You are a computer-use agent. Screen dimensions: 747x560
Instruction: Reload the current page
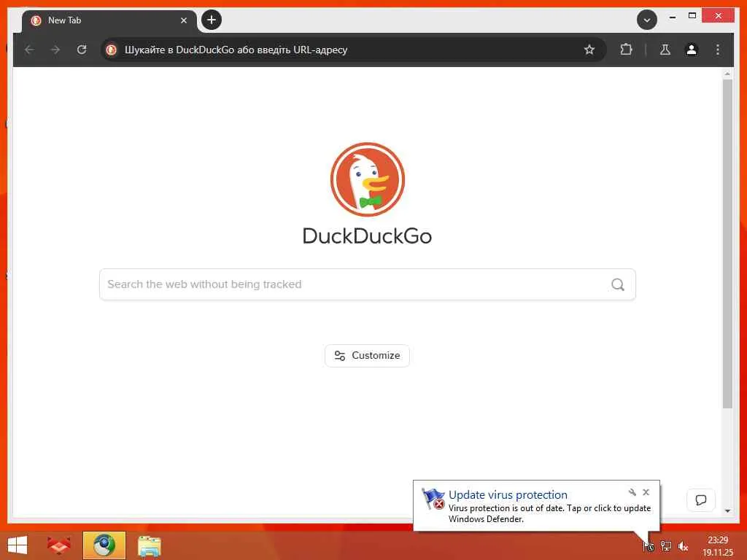[82, 50]
